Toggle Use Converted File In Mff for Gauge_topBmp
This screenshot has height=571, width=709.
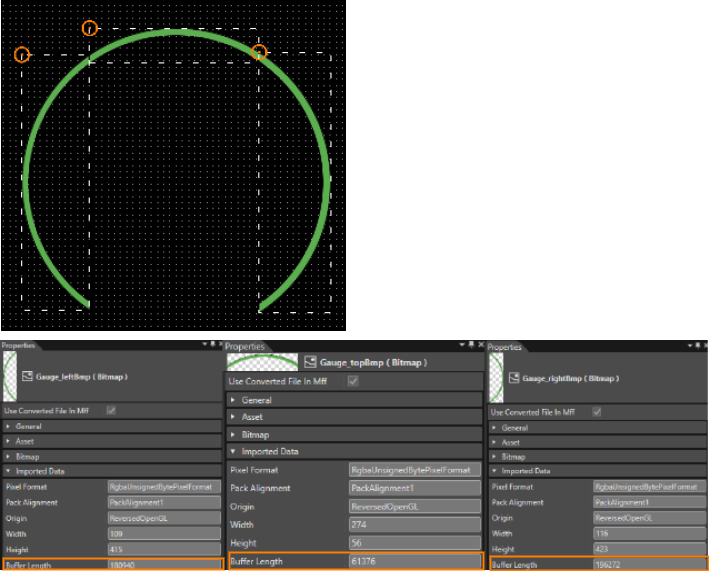click(353, 381)
